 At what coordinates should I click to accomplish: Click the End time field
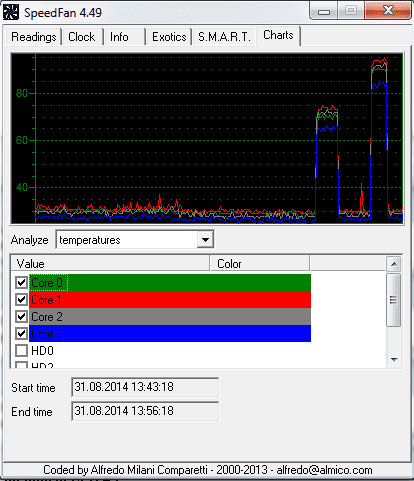[x=145, y=411]
